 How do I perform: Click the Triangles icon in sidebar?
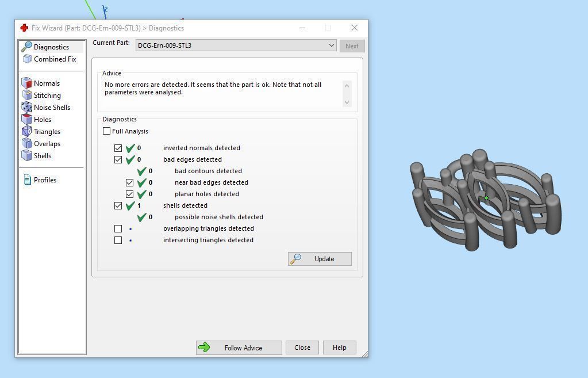tap(26, 131)
